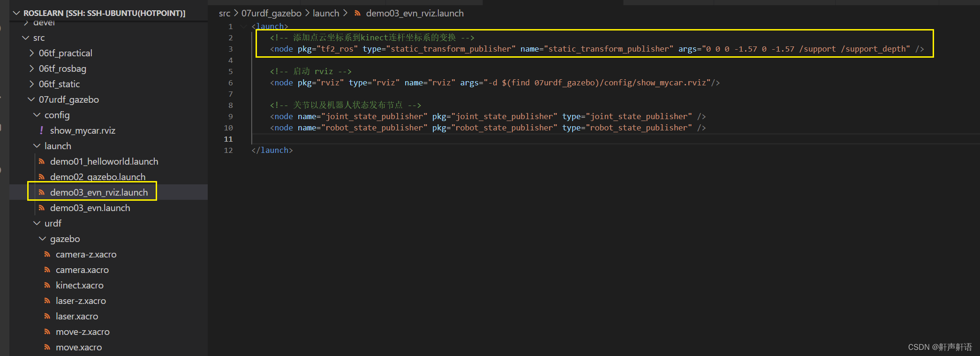
Task: Click the icon beside move-z.xacro
Action: tap(47, 332)
